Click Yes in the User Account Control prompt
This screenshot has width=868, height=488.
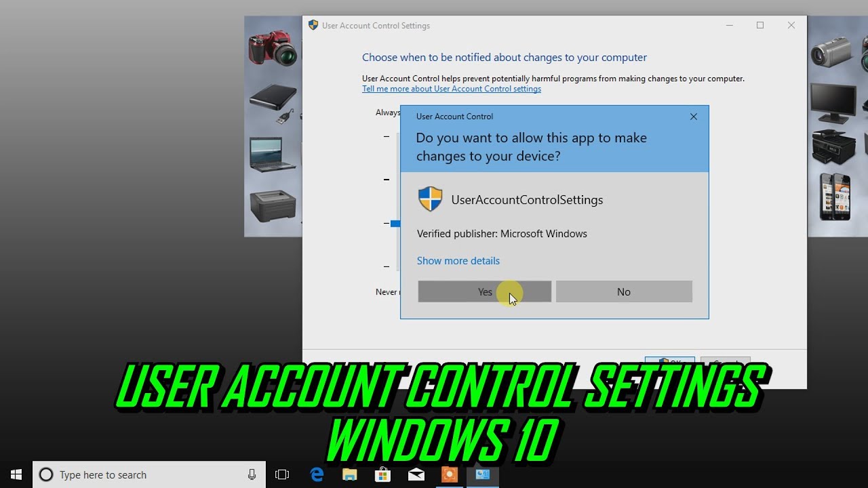(x=484, y=291)
